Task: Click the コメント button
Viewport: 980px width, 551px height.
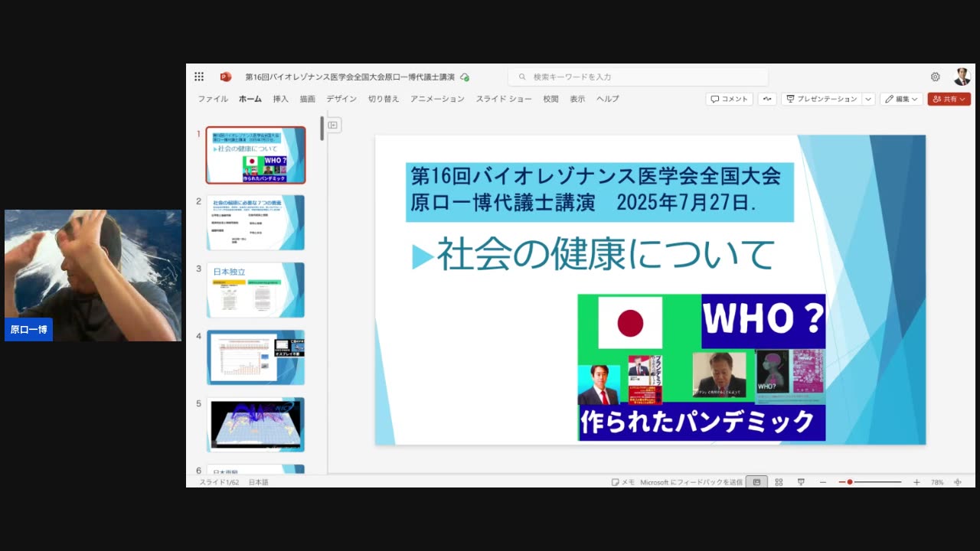Action: (x=729, y=99)
